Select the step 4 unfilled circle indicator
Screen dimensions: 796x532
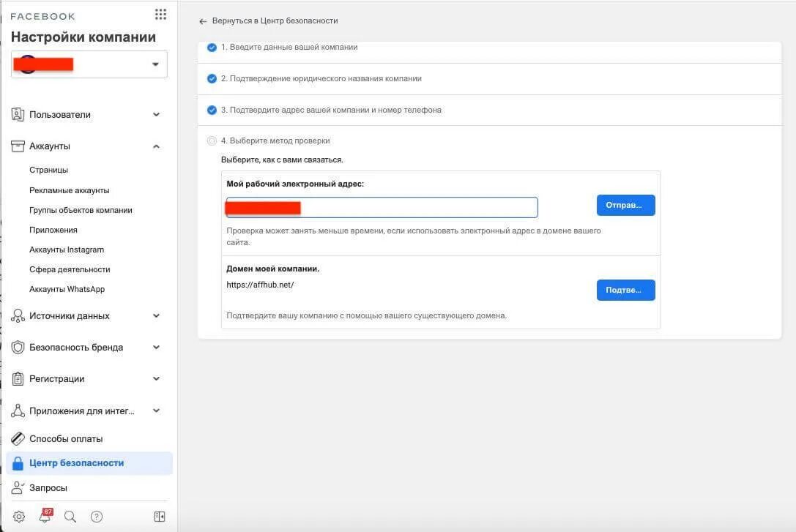212,141
